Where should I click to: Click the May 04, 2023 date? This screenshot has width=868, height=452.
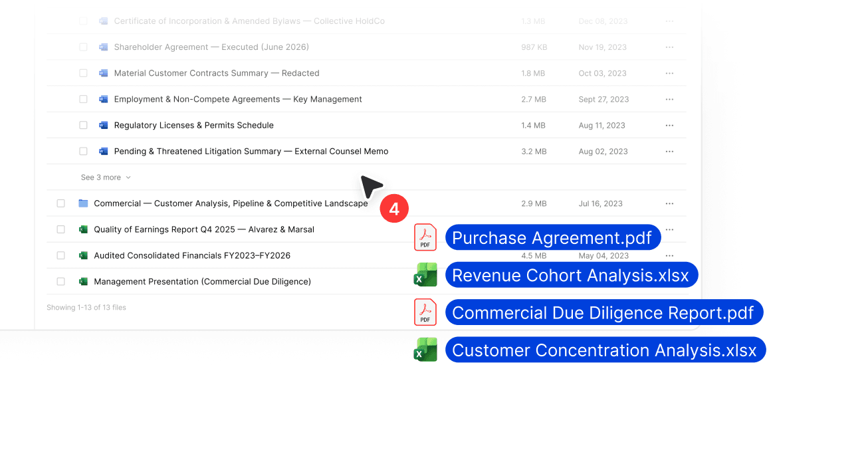pyautogui.click(x=603, y=255)
